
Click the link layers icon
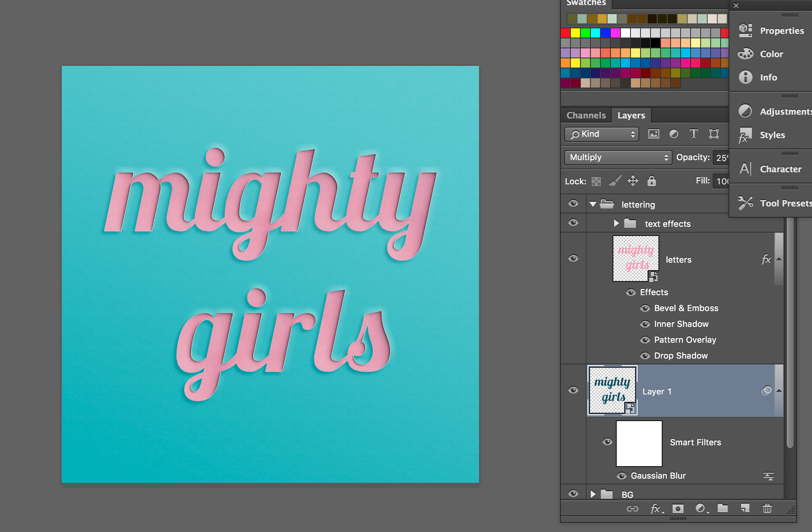633,509
